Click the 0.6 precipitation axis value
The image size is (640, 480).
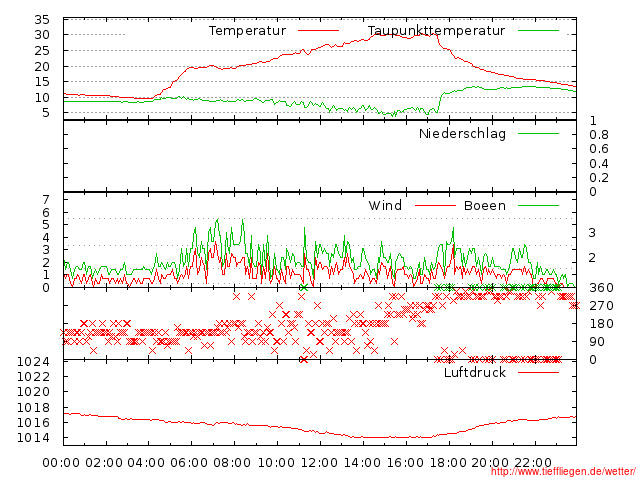[599, 149]
